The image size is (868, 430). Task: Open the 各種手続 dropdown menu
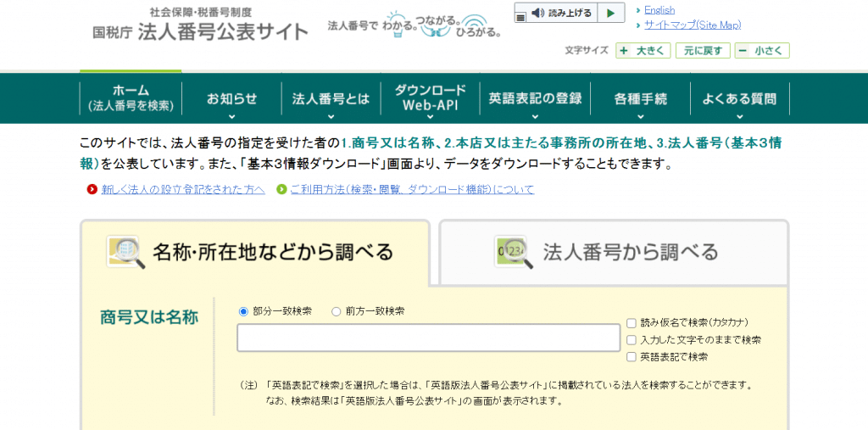(640, 99)
